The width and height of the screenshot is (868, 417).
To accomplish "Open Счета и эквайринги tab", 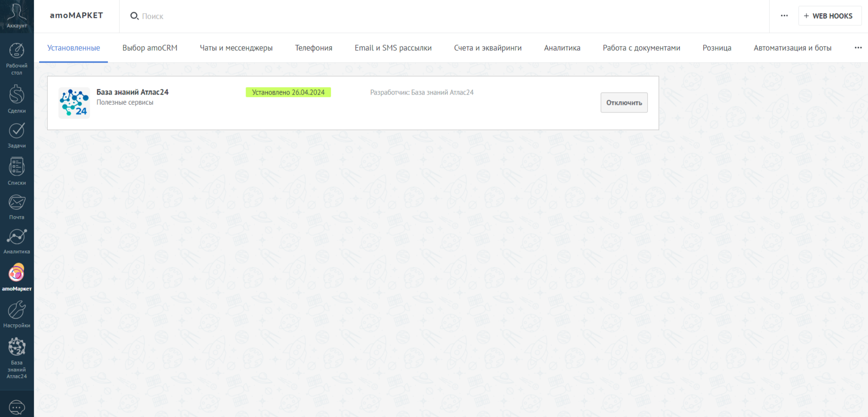I will 488,48.
